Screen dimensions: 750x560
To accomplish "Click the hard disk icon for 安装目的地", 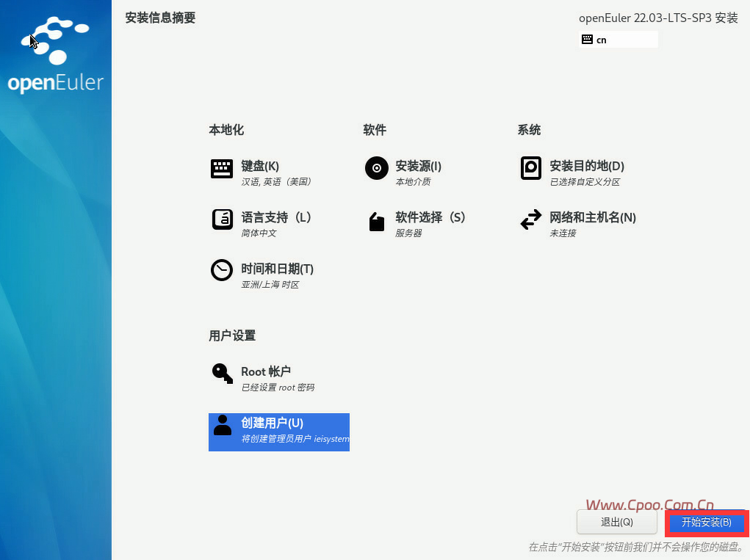I will (531, 168).
